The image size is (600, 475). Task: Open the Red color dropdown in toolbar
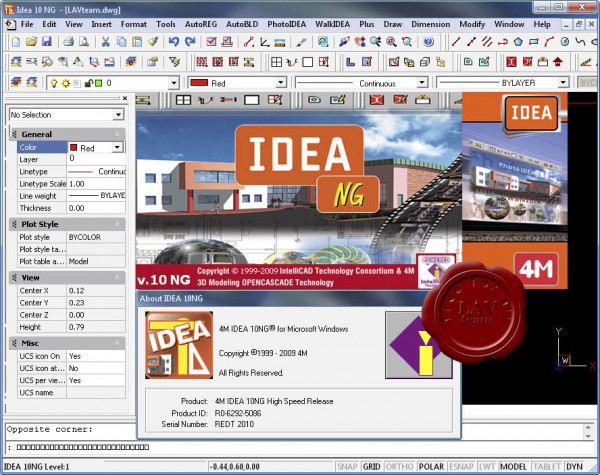click(x=280, y=83)
